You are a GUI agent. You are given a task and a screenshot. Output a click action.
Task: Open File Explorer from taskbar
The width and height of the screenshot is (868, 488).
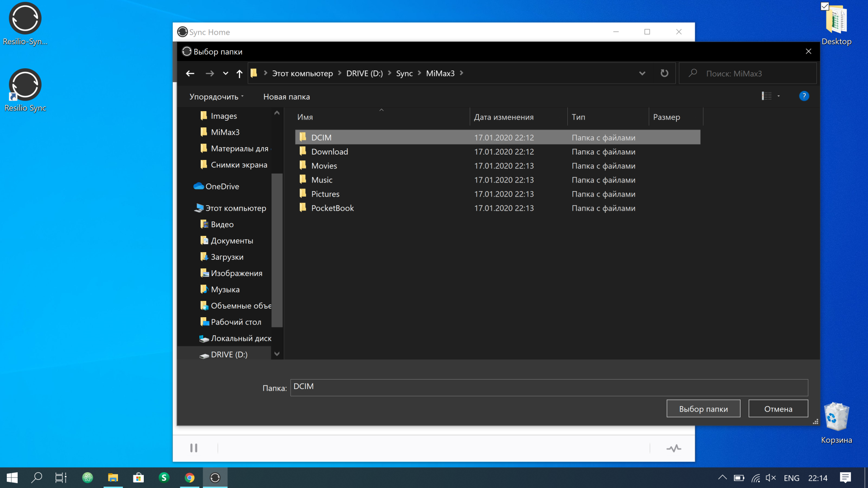coord(113,478)
